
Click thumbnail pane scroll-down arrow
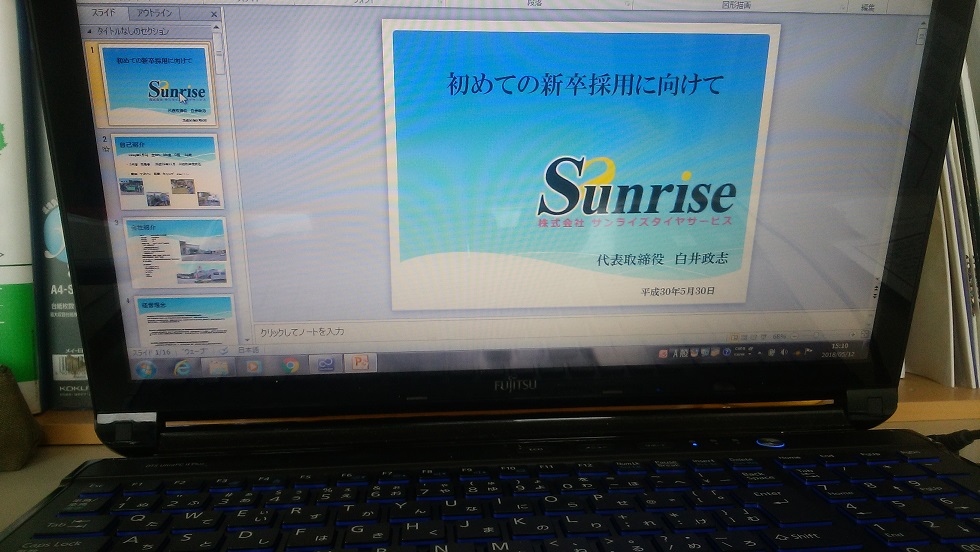point(248,339)
